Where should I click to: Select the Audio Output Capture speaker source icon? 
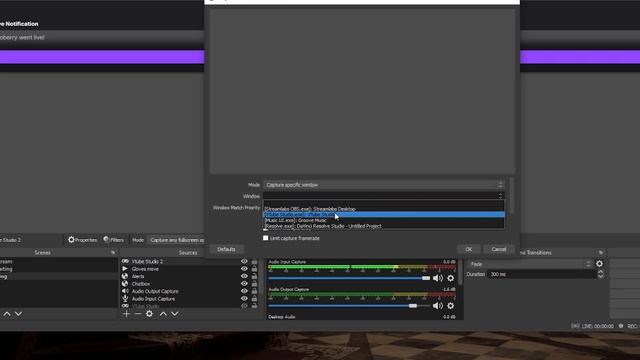click(125, 291)
